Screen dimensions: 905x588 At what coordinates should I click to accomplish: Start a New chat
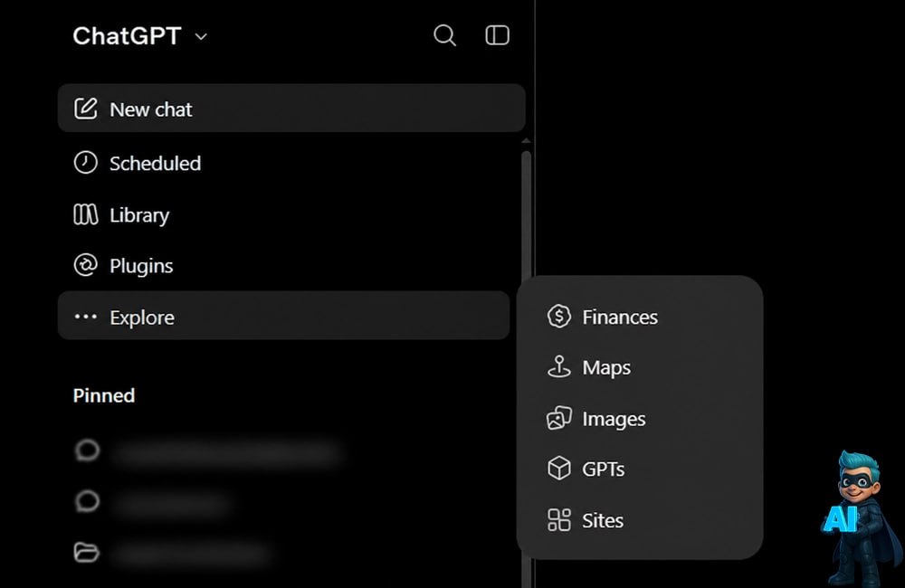point(291,109)
